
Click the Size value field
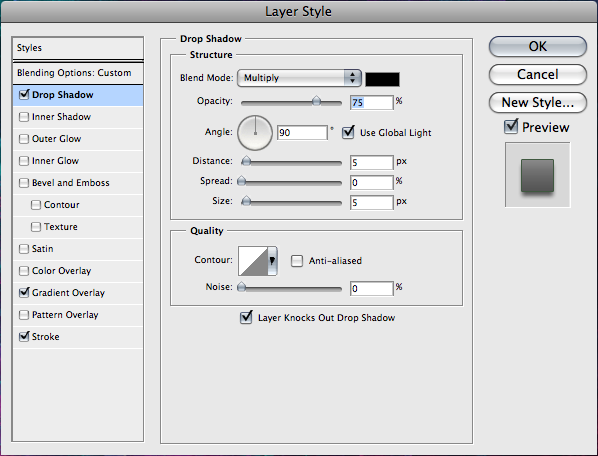(371, 202)
